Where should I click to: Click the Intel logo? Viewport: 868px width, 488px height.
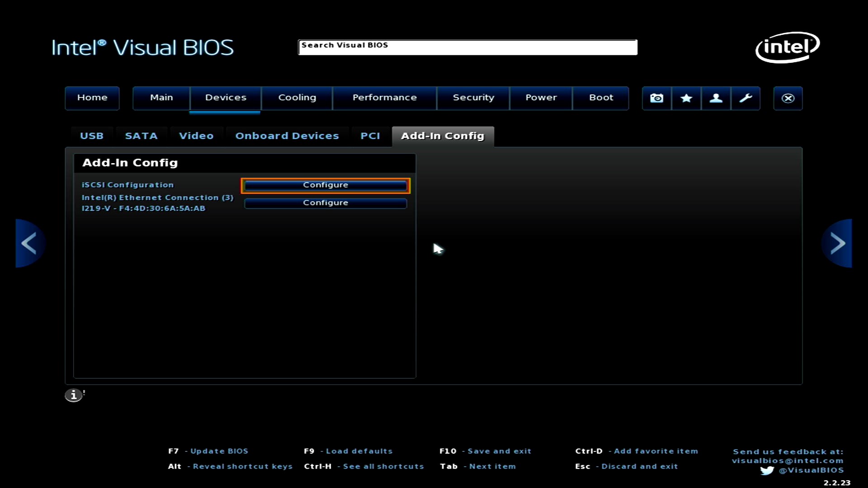[x=787, y=47]
